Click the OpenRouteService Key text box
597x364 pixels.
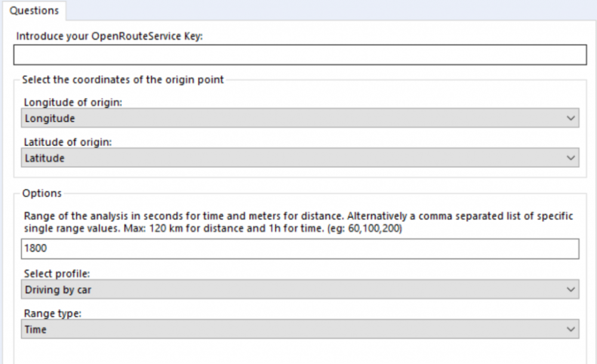(x=300, y=55)
